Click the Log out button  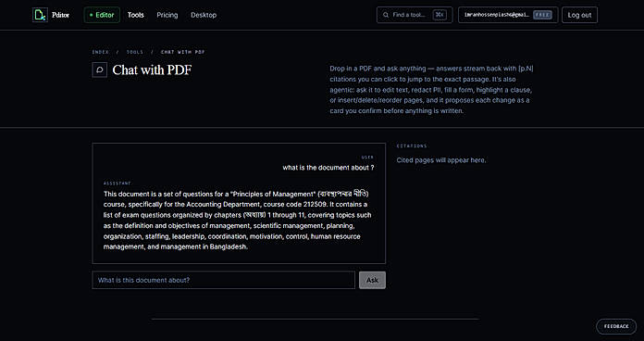(x=579, y=15)
